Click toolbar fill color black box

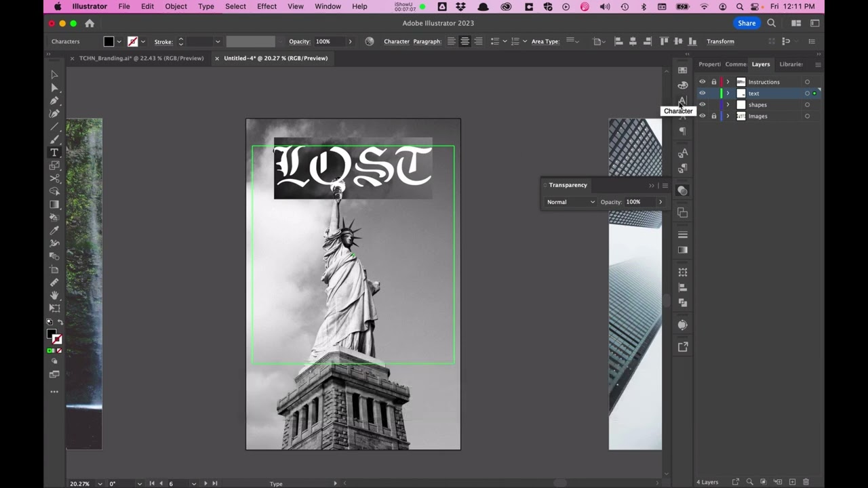click(x=52, y=334)
